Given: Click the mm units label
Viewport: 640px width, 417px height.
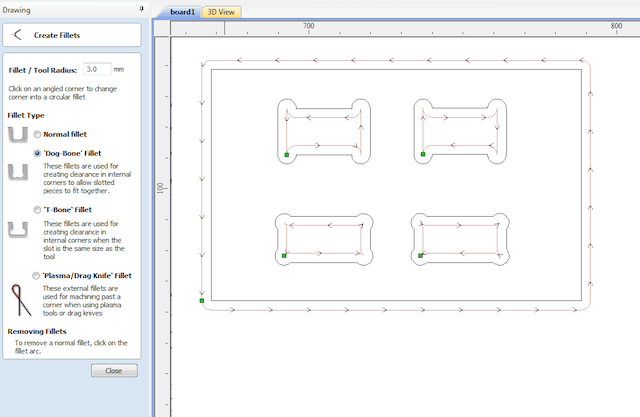Looking at the screenshot, I should click(119, 69).
